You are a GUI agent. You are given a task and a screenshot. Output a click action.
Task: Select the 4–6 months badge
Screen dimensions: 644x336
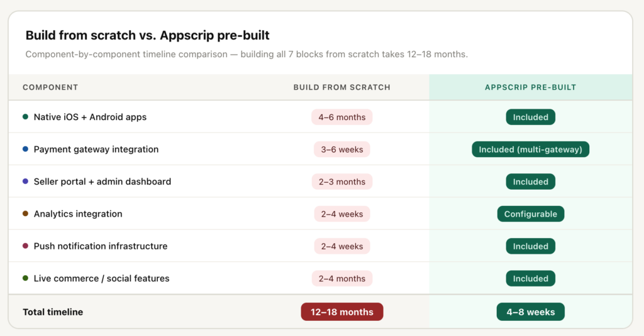tap(341, 117)
